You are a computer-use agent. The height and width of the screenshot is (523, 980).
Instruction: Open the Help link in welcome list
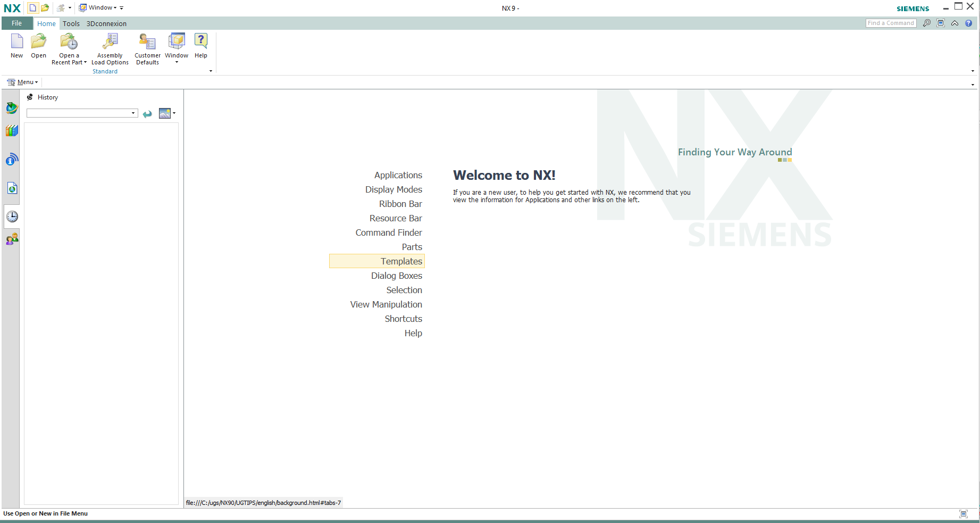[413, 333]
